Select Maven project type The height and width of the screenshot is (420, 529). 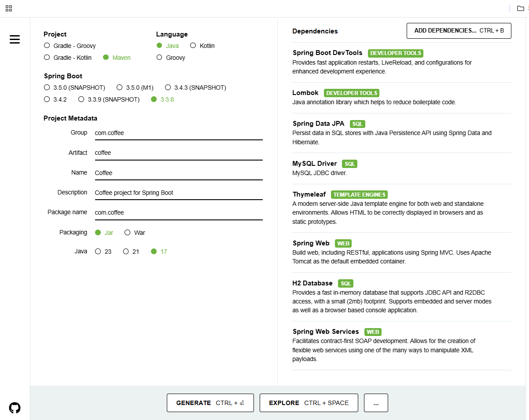click(117, 58)
